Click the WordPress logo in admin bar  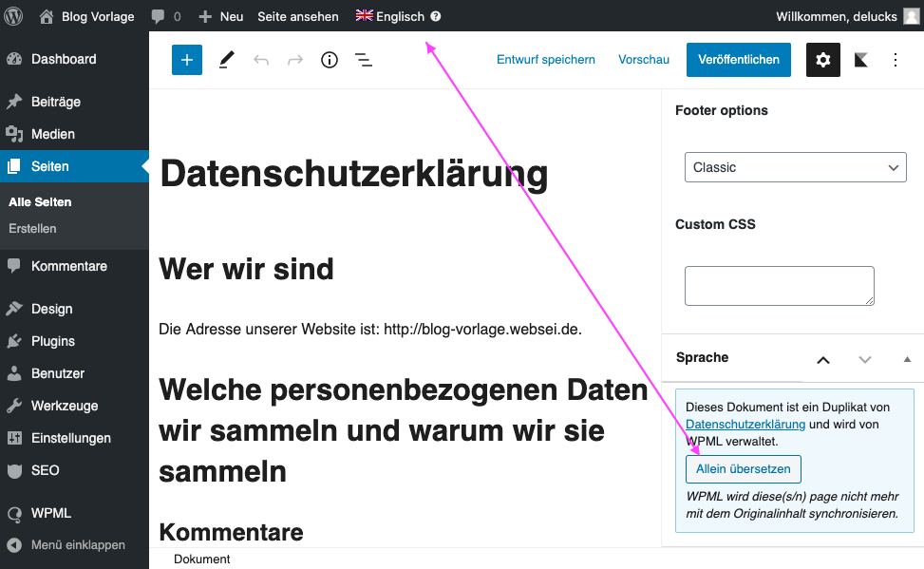14,16
